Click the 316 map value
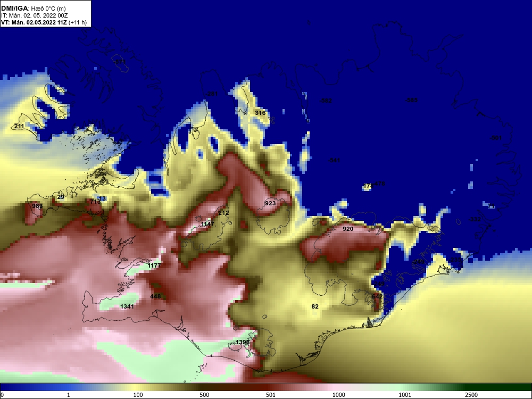Viewport: 532px width, 399px height. pyautogui.click(x=260, y=113)
